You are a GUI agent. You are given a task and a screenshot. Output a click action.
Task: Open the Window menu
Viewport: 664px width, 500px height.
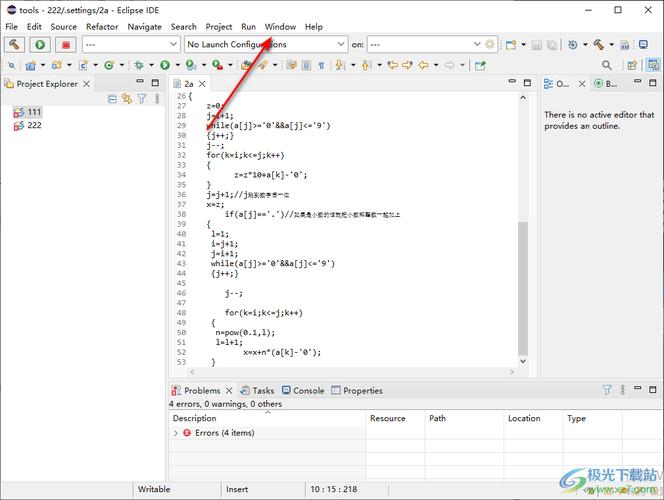click(280, 27)
